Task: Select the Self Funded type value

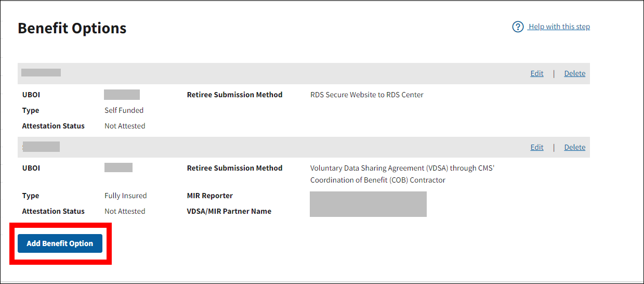Action: click(124, 110)
